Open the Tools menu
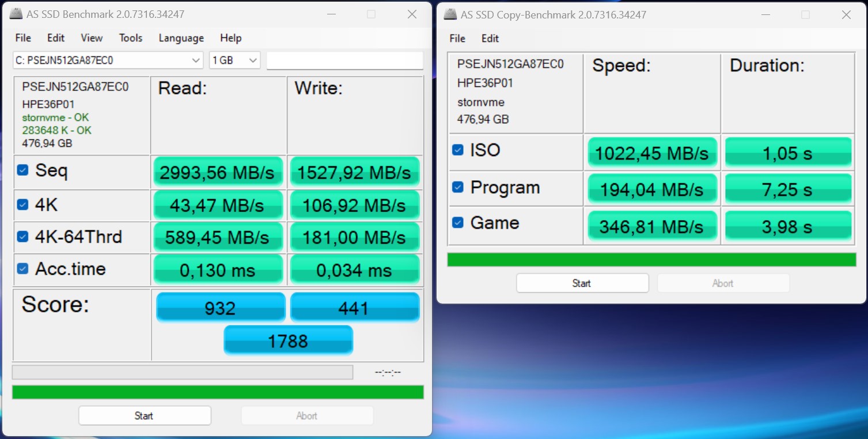The image size is (868, 439). click(x=131, y=38)
